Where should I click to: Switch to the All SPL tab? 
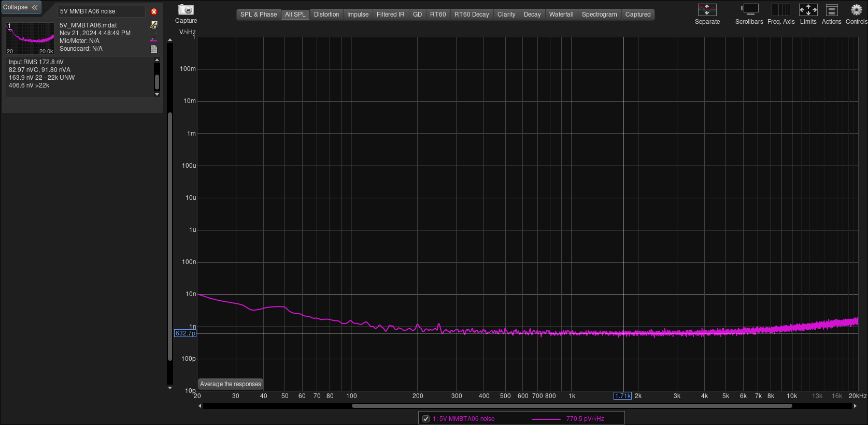point(295,14)
